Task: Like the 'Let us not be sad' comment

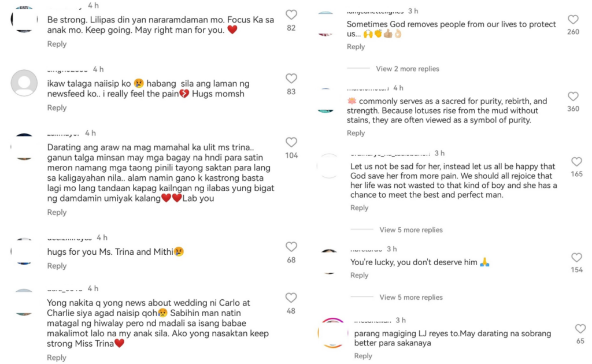Action: (x=576, y=162)
